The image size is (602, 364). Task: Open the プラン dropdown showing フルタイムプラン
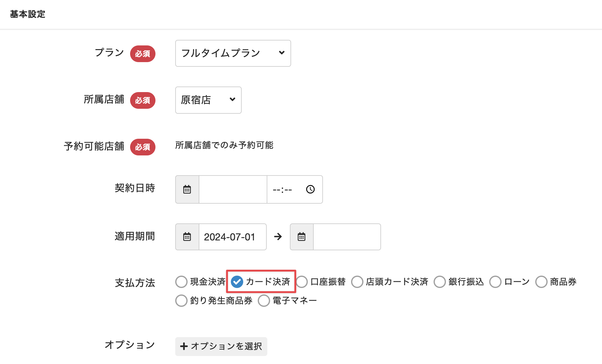click(233, 53)
